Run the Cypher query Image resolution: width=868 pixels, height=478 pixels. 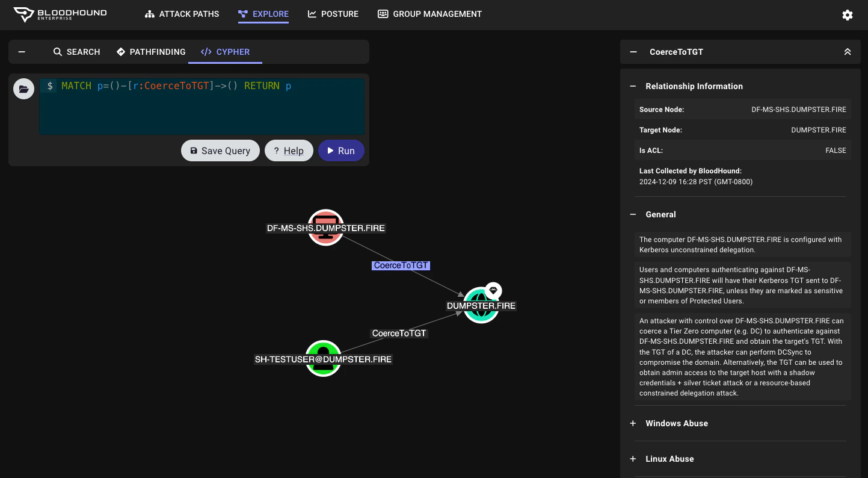[341, 151]
